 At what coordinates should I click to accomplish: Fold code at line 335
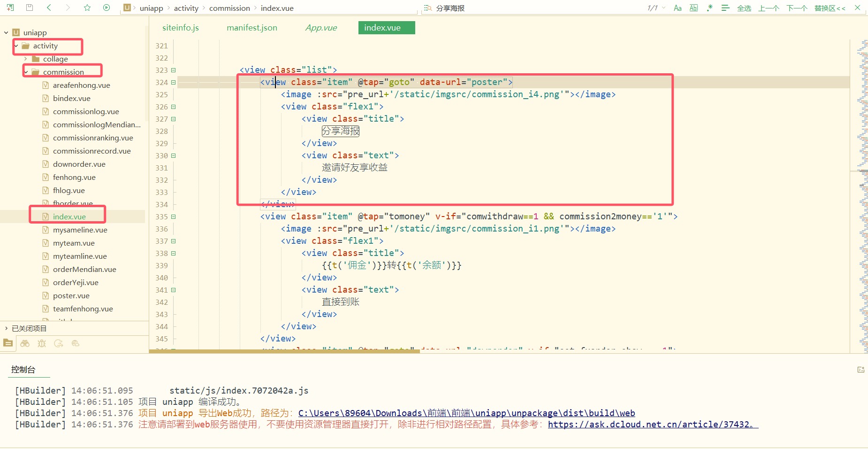(x=173, y=217)
